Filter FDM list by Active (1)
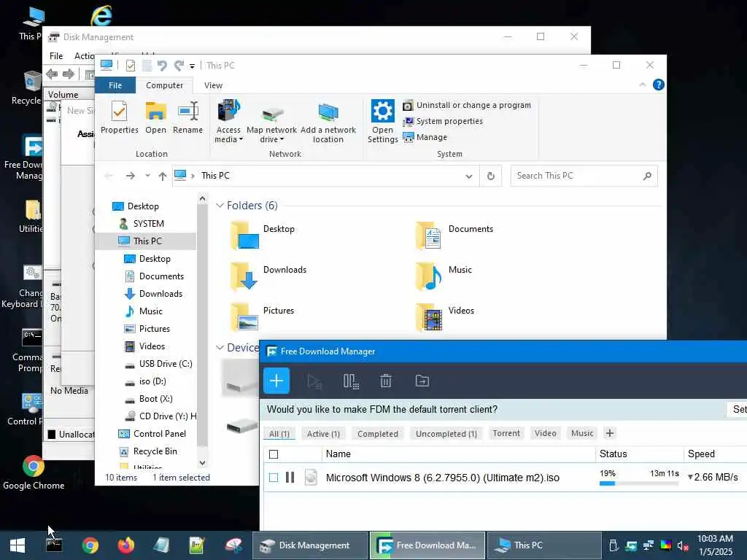Image resolution: width=747 pixels, height=560 pixels. (x=323, y=433)
